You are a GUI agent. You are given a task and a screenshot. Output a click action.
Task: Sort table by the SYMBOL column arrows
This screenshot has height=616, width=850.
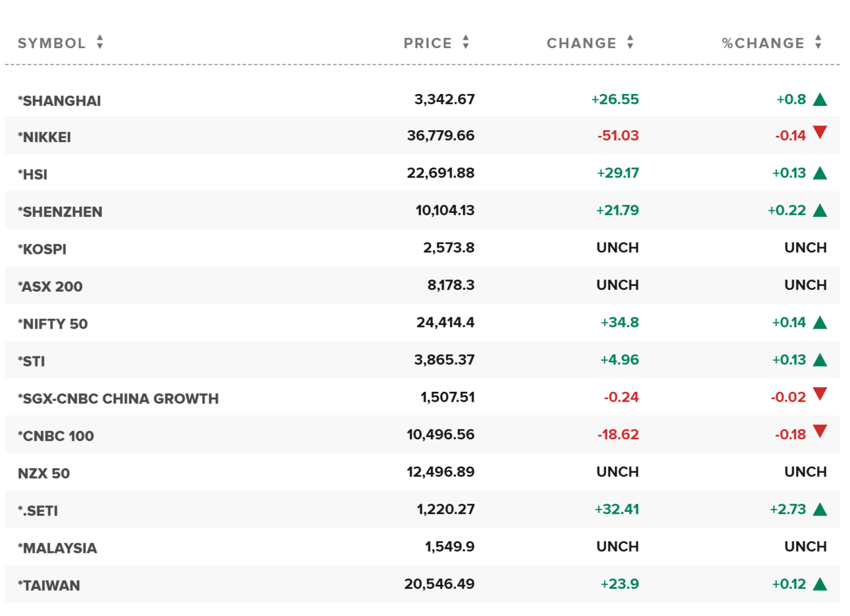click(x=100, y=43)
